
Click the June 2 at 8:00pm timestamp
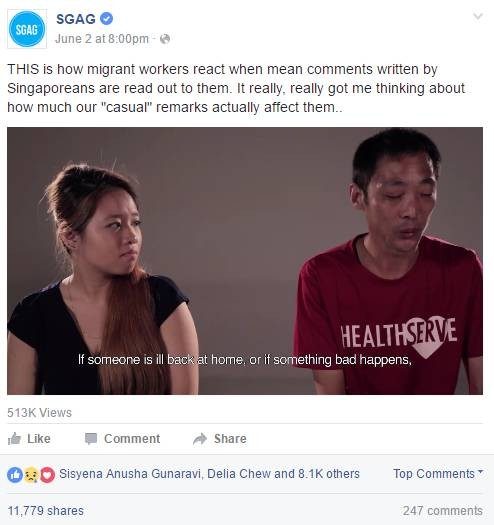102,39
